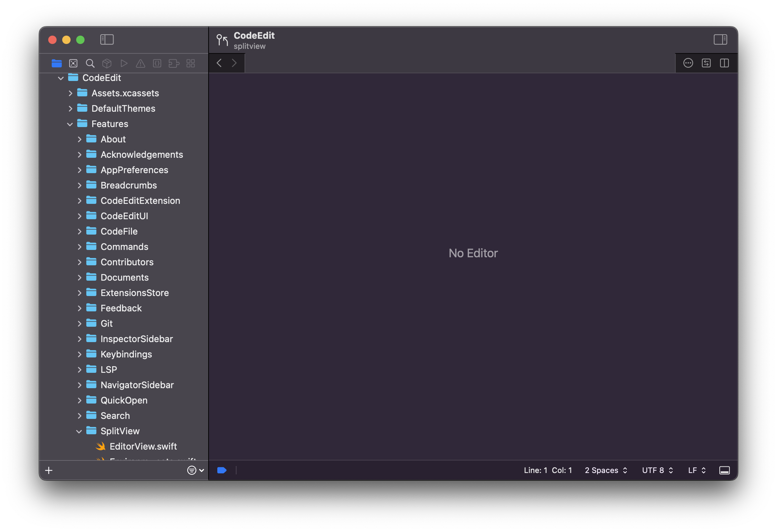Click the Line: 1 Col: 1 indicator

pos(548,471)
